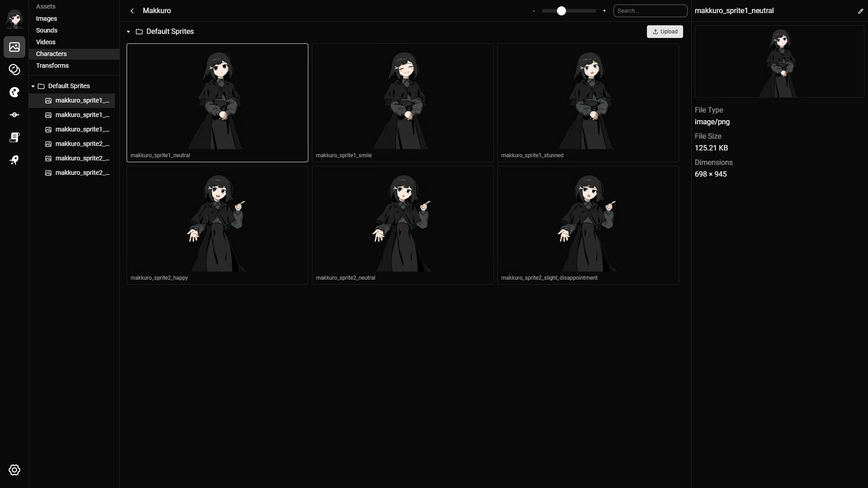Viewport: 868px width, 488px height.
Task: Click the color palette sidebar icon
Action: click(14, 92)
